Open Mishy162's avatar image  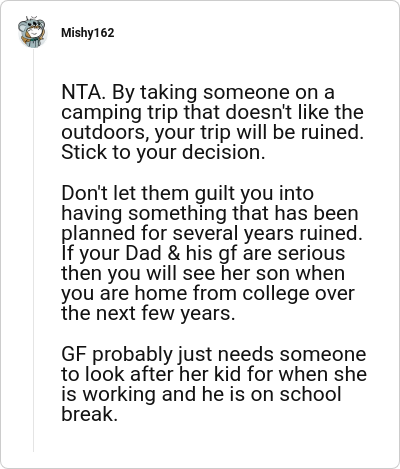coord(32,32)
